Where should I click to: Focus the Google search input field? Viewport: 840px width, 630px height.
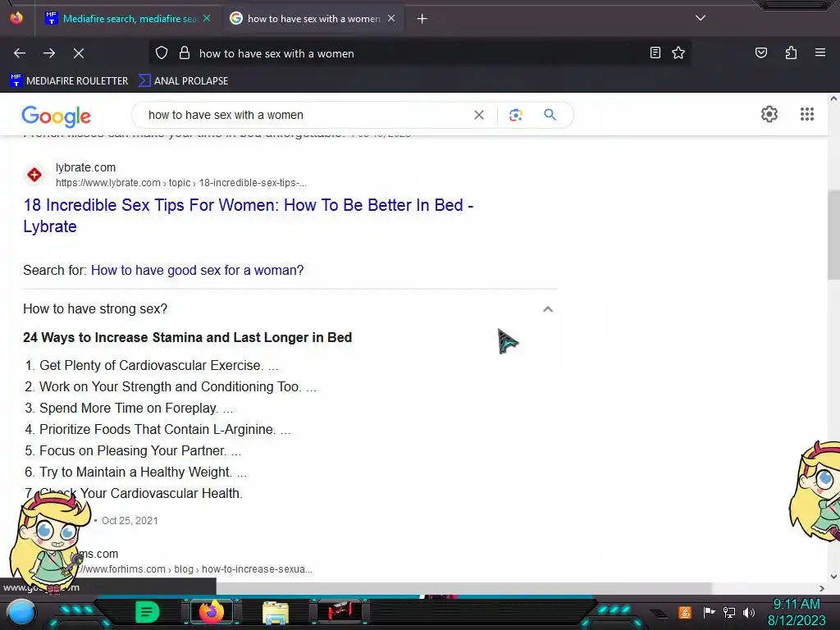[305, 115]
